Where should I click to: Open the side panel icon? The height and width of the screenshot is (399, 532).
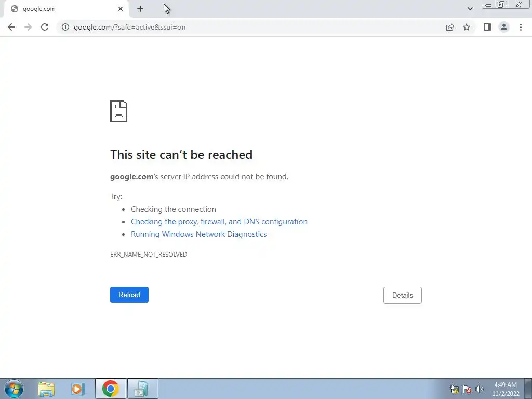coord(487,27)
